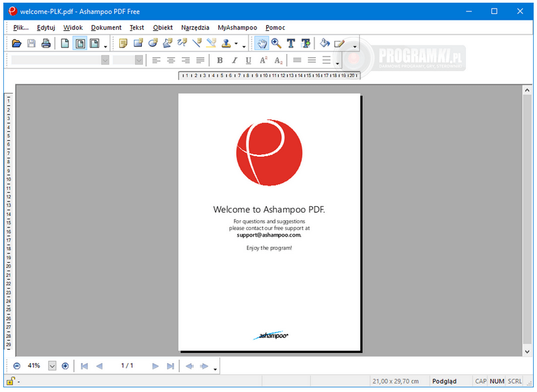
Task: Zoom out with the minus button
Action: [16, 366]
